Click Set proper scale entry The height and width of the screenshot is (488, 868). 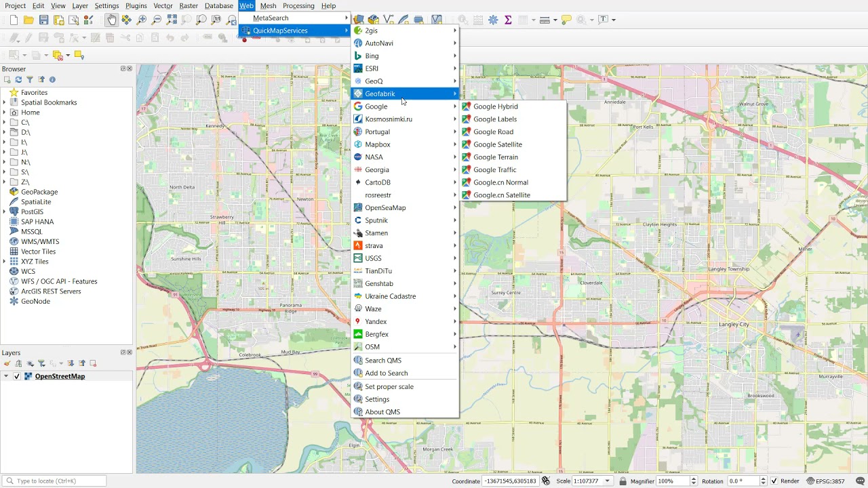[x=405, y=386]
